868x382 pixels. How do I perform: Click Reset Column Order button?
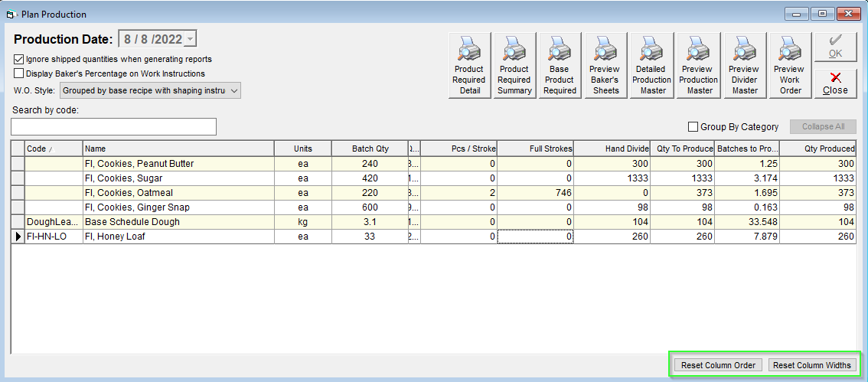point(718,365)
